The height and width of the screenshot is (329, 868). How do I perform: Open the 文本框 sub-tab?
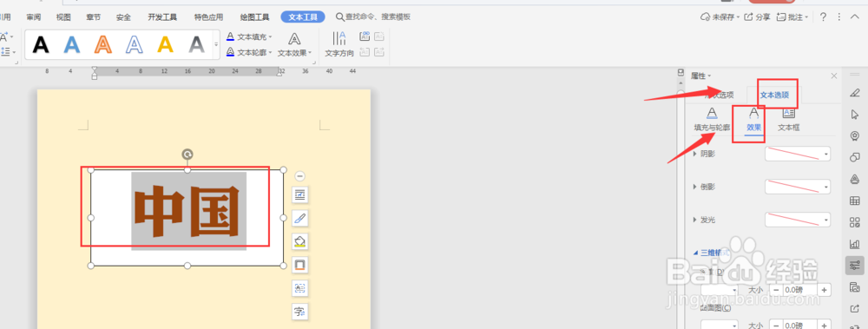coord(788,120)
